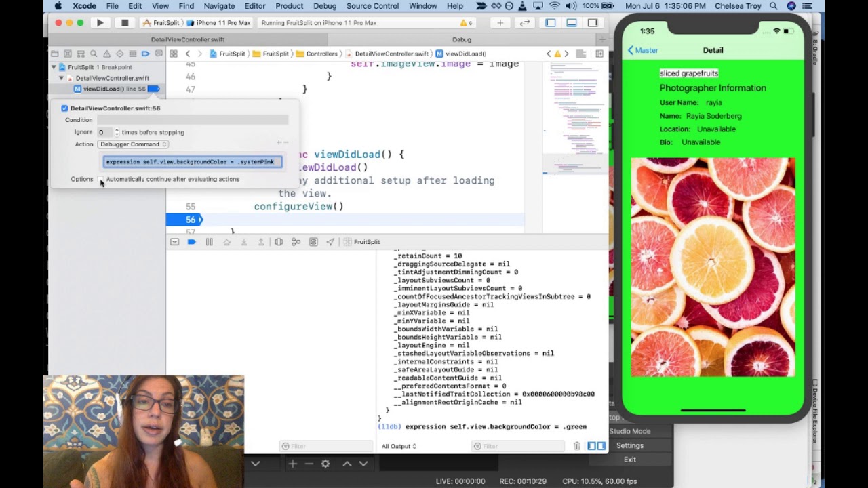Uncheck the DetailViewController.swift:56 enabled checkbox
This screenshot has width=868, height=488.
(64, 108)
